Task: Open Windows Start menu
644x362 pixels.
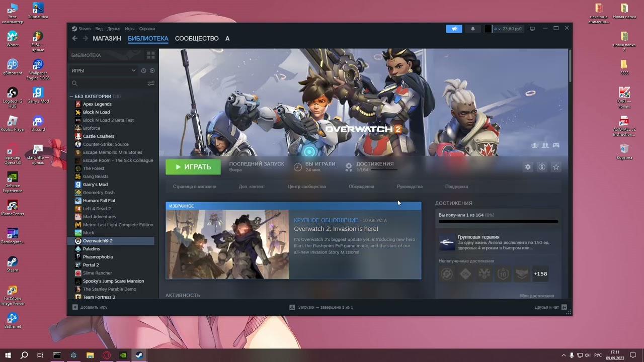Action: [8, 355]
